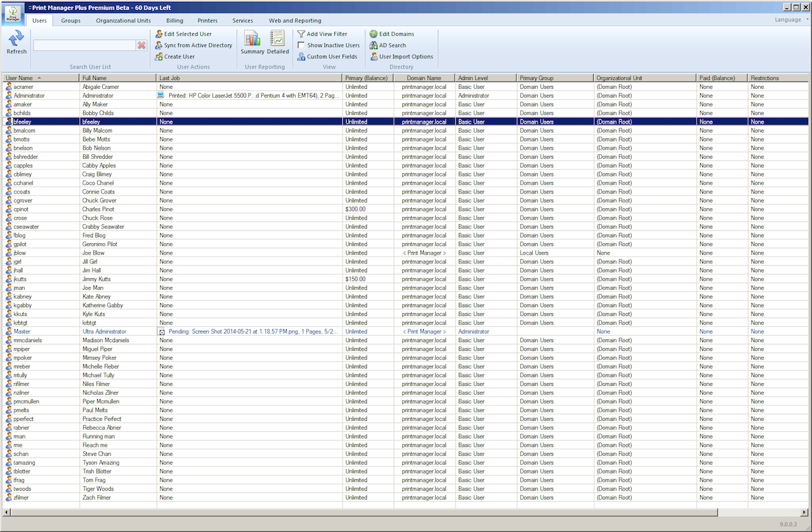Open the Summary reporting view
812x532 pixels.
[x=252, y=41]
